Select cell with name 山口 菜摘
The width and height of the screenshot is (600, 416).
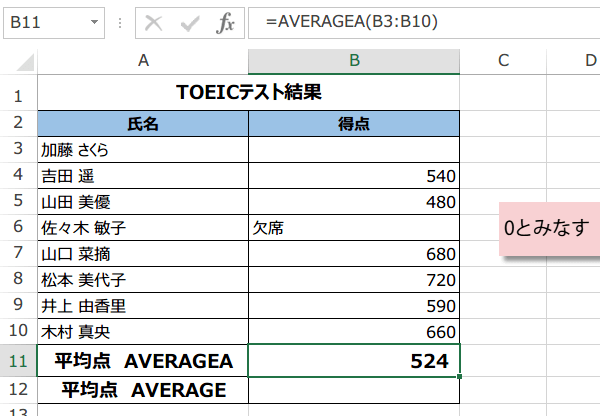tap(143, 254)
